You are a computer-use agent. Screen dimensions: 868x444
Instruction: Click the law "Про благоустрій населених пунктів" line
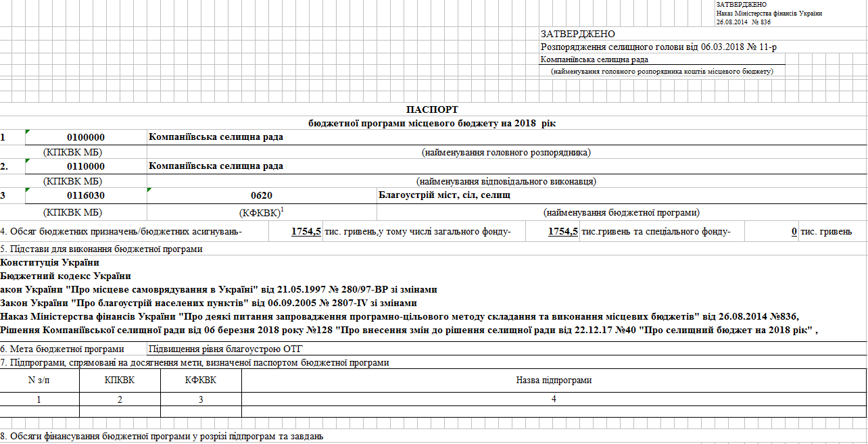(x=208, y=303)
